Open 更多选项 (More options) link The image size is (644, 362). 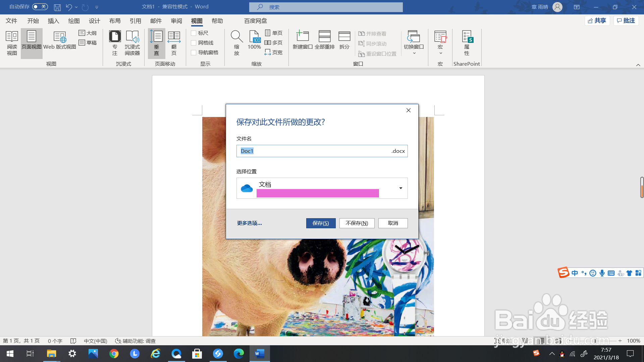tap(249, 223)
